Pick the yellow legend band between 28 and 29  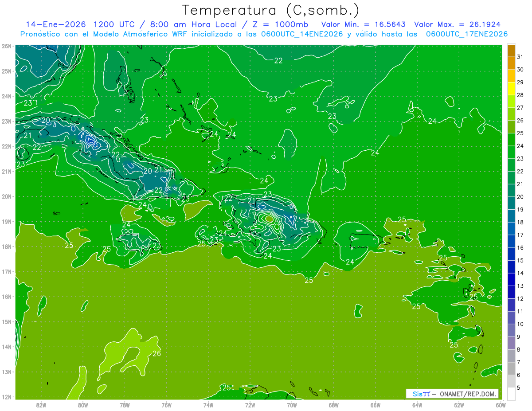pyautogui.click(x=511, y=89)
